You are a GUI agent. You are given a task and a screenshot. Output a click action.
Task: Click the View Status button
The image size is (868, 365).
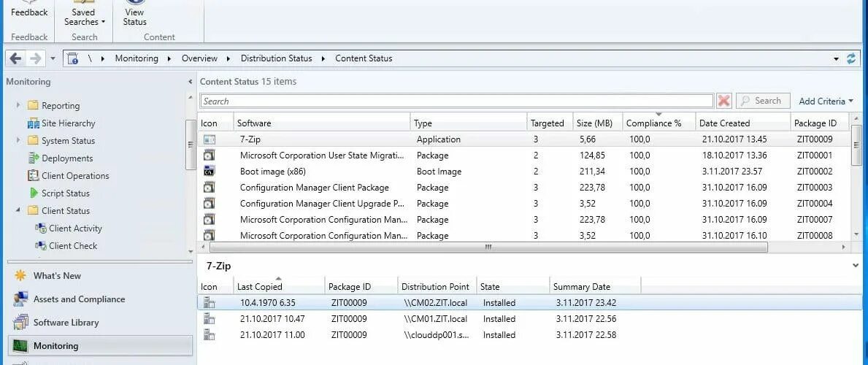pos(134,17)
